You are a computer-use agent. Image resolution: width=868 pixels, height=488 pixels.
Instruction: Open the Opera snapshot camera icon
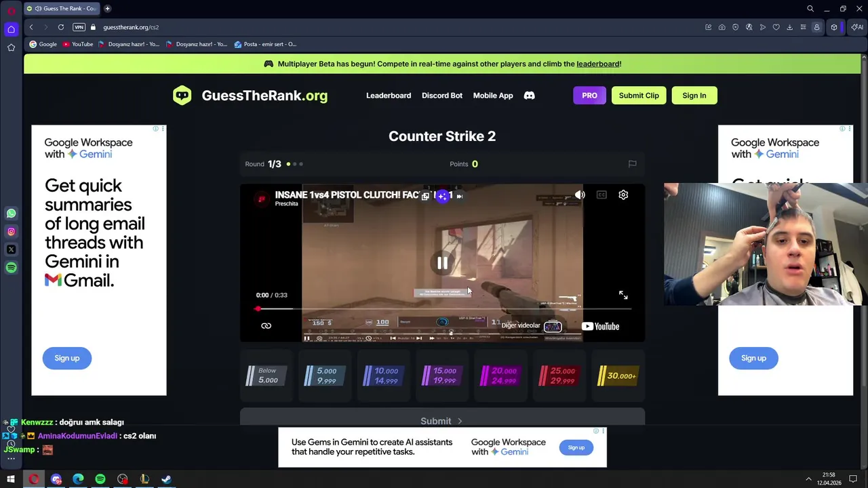tap(722, 27)
